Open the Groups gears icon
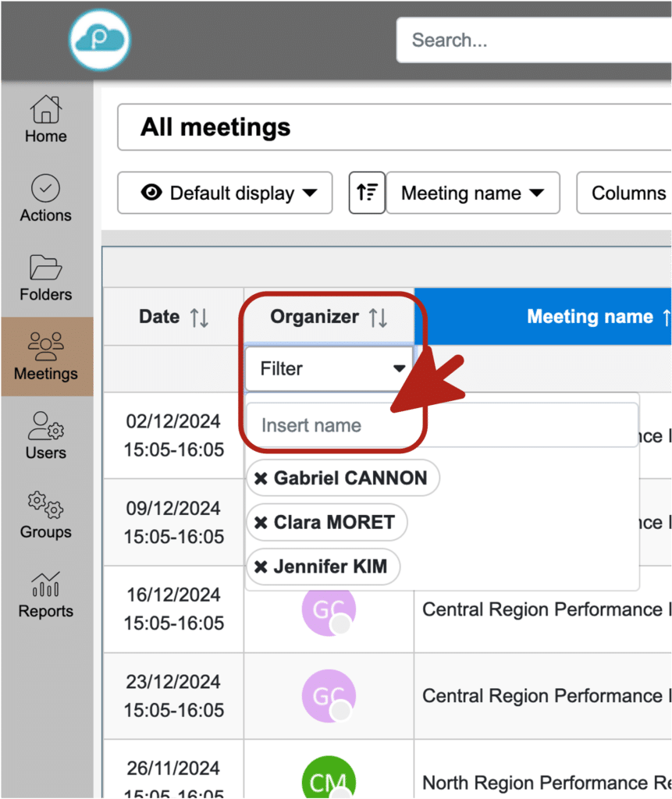This screenshot has width=672, height=799. (46, 506)
